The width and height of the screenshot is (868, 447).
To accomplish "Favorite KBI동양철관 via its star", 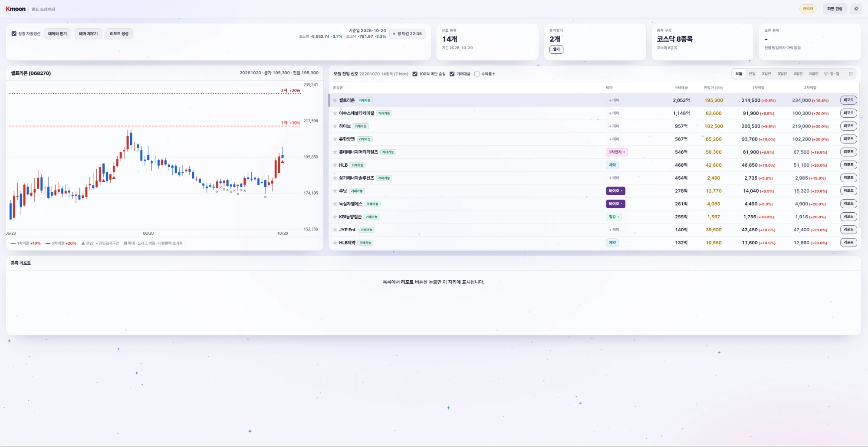I will (335, 217).
